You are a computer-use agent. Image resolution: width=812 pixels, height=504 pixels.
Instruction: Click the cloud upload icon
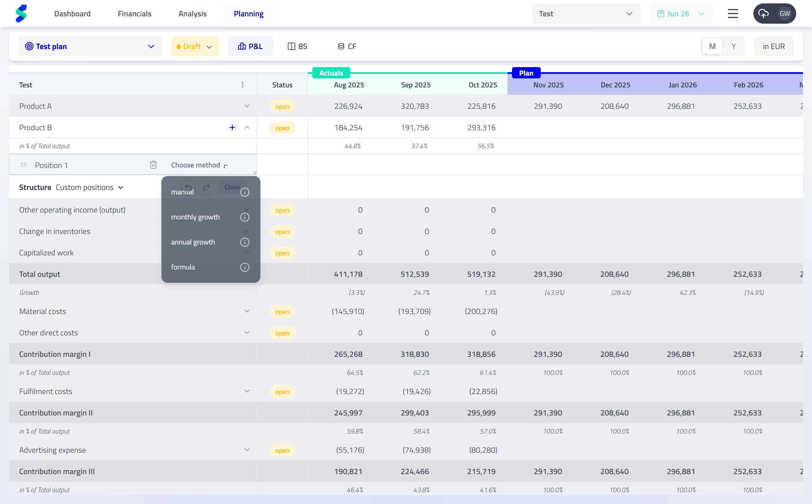coord(763,14)
